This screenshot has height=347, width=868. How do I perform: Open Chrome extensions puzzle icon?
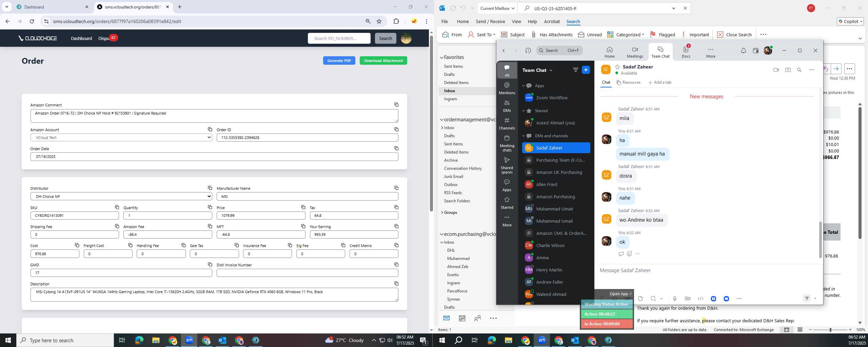[396, 21]
